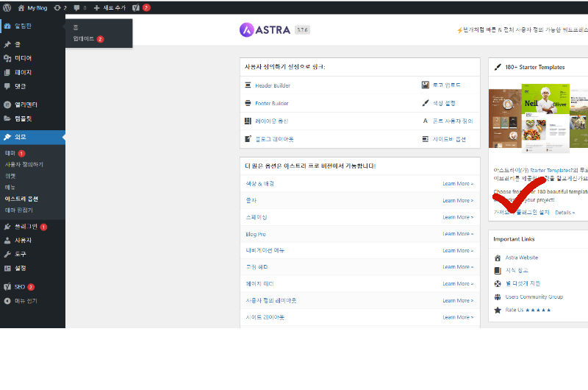Click sidebar options icon
588x390 pixels.
[426, 139]
